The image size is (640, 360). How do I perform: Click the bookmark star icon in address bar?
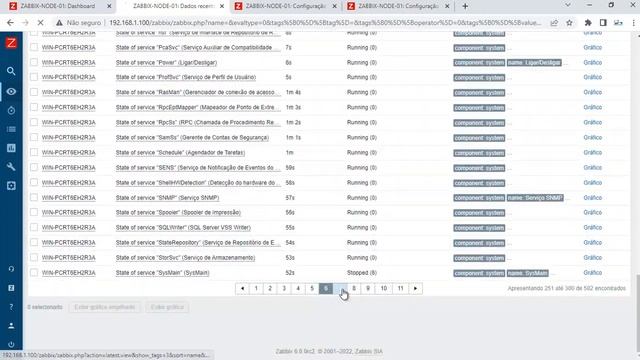tap(569, 23)
